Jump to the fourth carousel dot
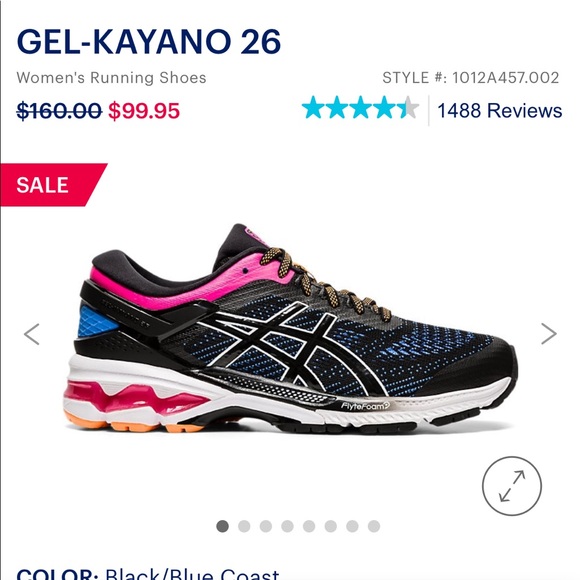The image size is (580, 580). coord(287,526)
